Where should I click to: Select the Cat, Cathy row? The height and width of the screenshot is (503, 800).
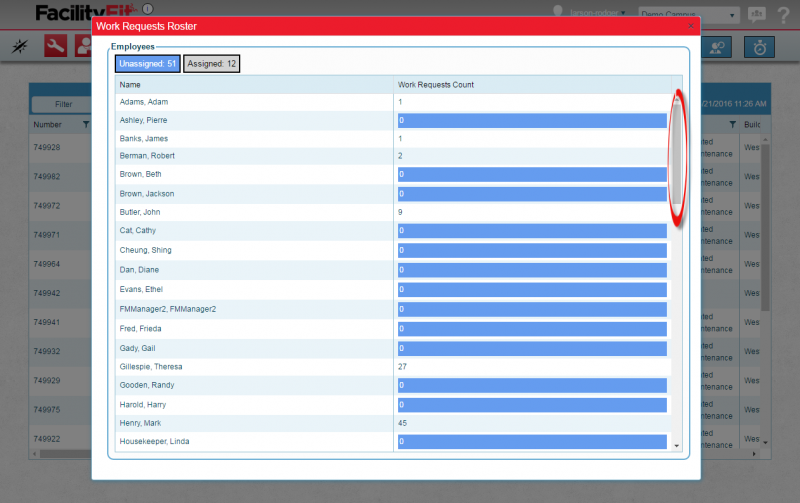393,231
